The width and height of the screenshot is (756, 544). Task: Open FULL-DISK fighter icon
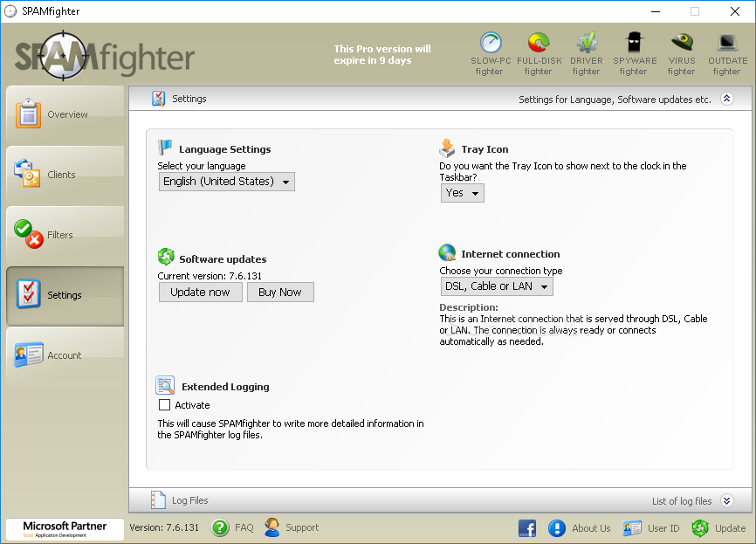(x=539, y=43)
